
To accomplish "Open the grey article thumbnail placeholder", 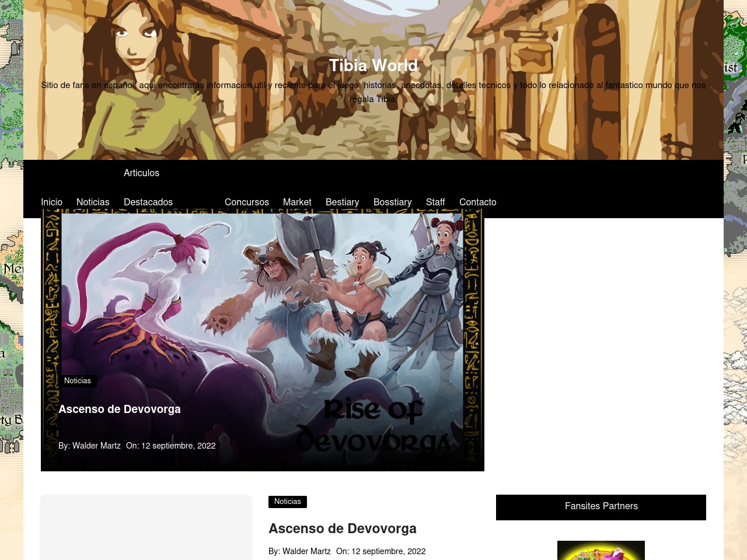I will [146, 527].
